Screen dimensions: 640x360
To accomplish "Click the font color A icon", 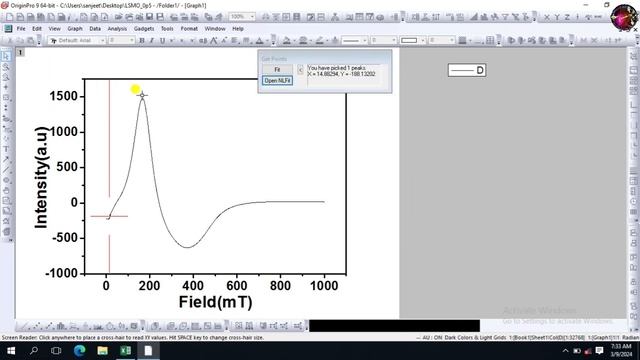I will [x=260, y=40].
